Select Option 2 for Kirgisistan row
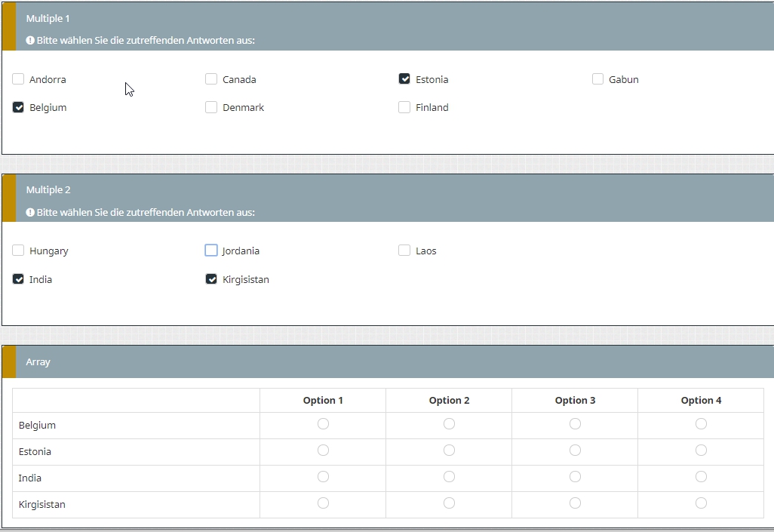774x532 pixels. pos(449,503)
